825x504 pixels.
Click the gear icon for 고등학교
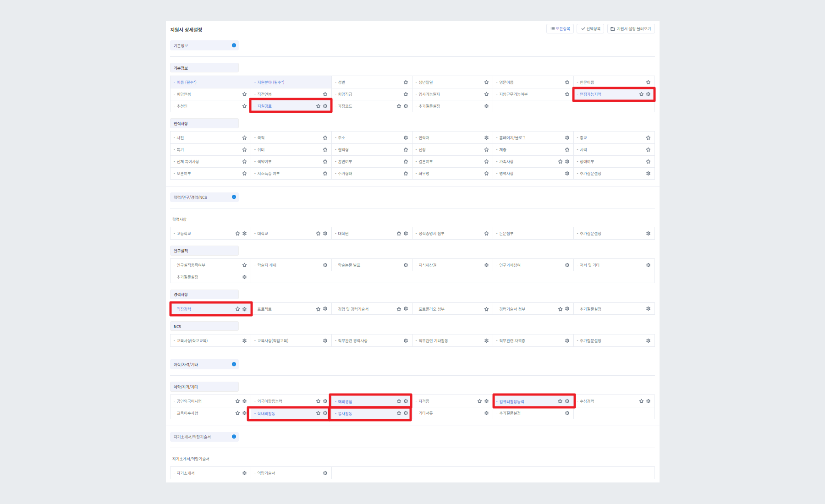[x=244, y=234]
